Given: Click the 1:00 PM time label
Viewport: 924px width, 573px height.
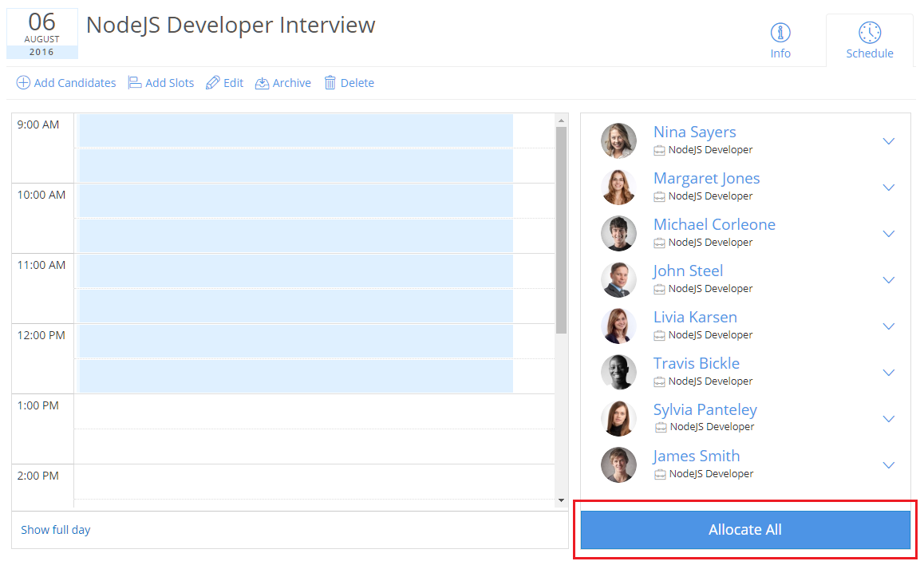Looking at the screenshot, I should point(38,405).
